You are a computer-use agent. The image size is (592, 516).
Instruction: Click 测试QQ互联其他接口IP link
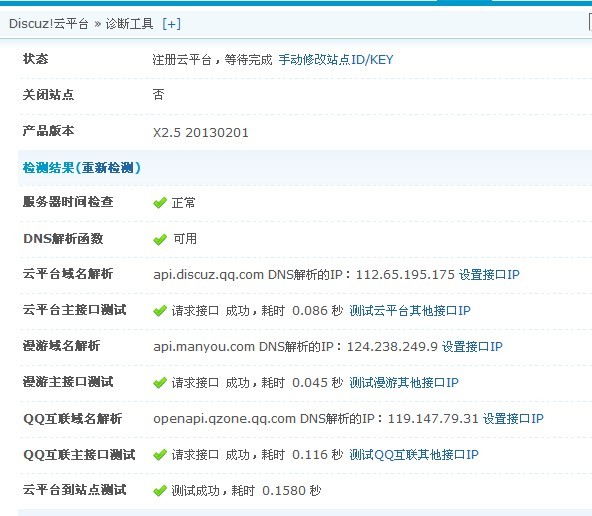click(x=414, y=454)
